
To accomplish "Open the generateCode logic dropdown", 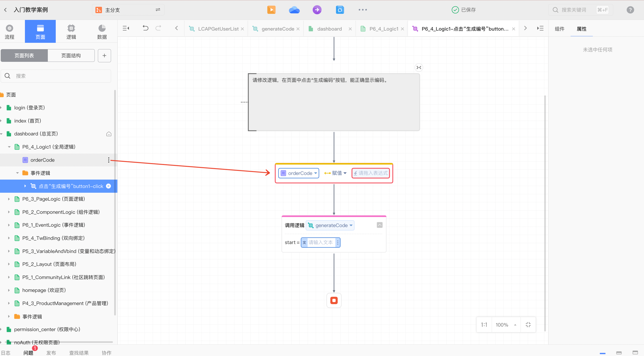I will [x=330, y=225].
